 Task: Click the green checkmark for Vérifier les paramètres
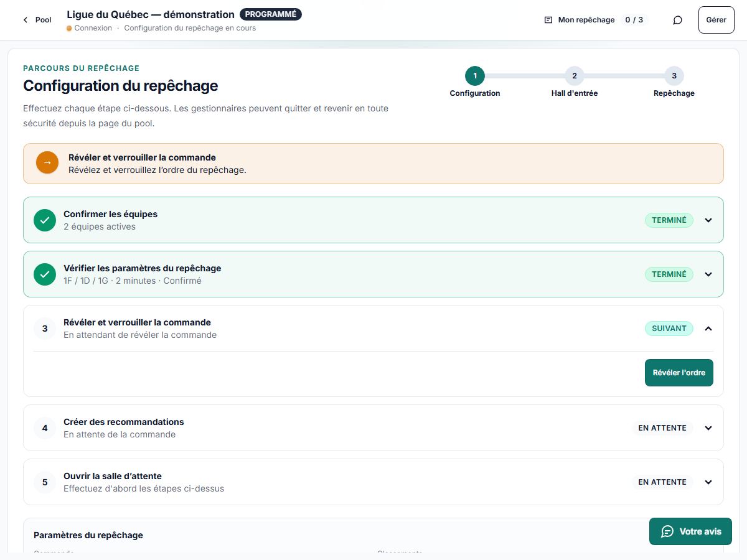coord(45,274)
